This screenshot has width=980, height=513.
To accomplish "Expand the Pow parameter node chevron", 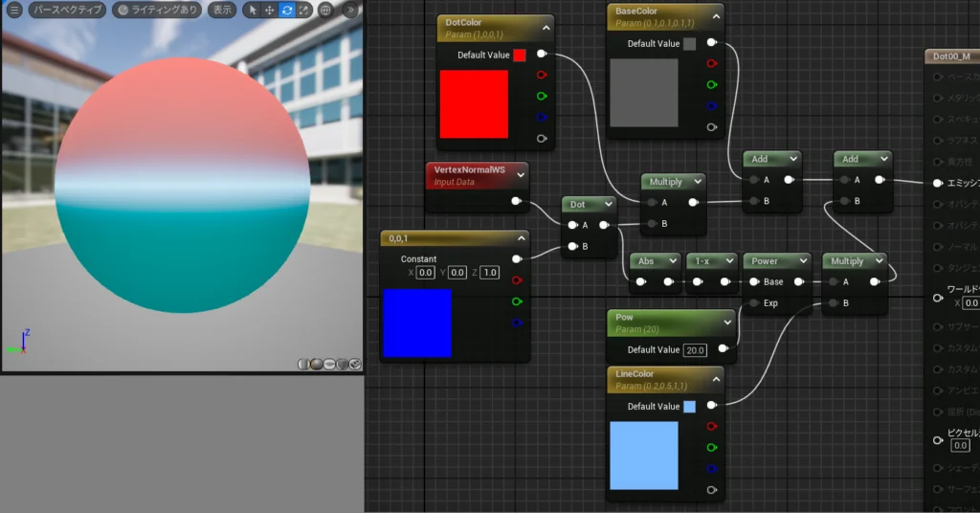I will [x=727, y=323].
